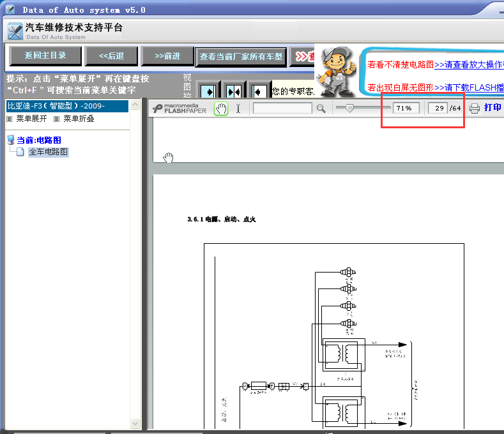Select the 比亚迪-F3(智能型)-2009- header
504x434 pixels.
tap(67, 106)
